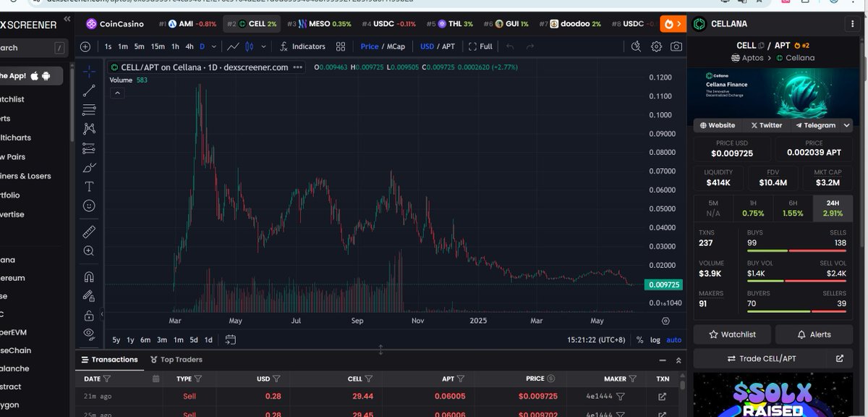Toggle the magnet mode icon
868x417 pixels.
point(89,277)
